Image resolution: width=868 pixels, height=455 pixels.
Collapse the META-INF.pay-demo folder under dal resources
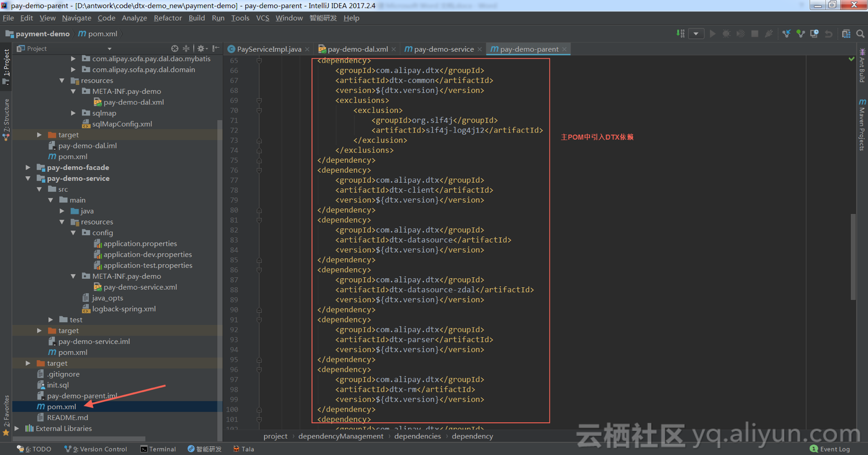[x=73, y=91]
